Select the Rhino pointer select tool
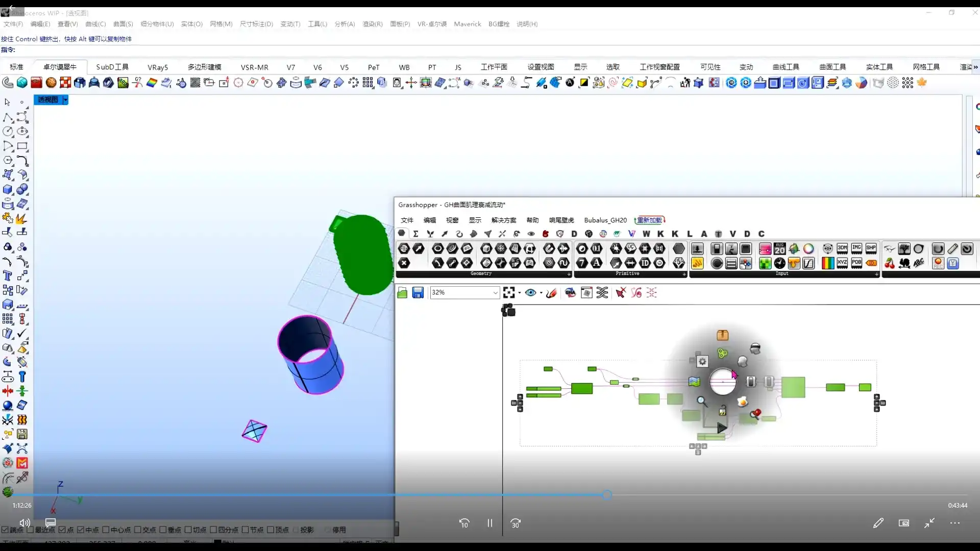Image resolution: width=980 pixels, height=551 pixels. point(7,103)
